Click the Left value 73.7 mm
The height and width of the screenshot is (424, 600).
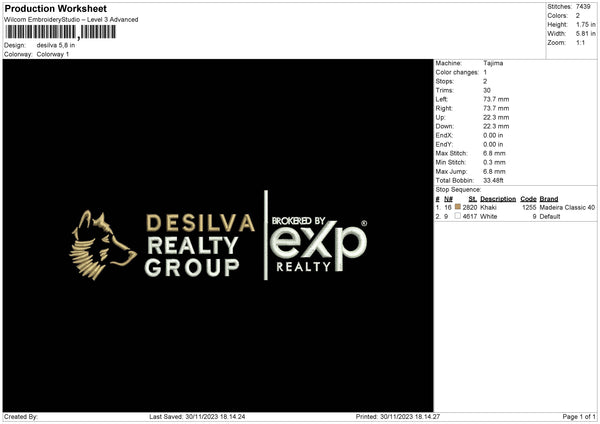point(496,99)
